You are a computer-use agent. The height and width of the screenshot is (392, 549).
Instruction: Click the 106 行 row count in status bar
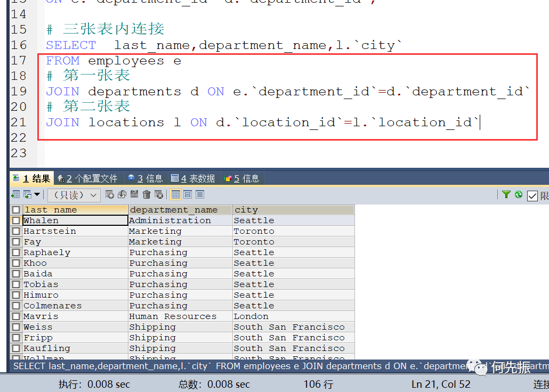pos(318,384)
